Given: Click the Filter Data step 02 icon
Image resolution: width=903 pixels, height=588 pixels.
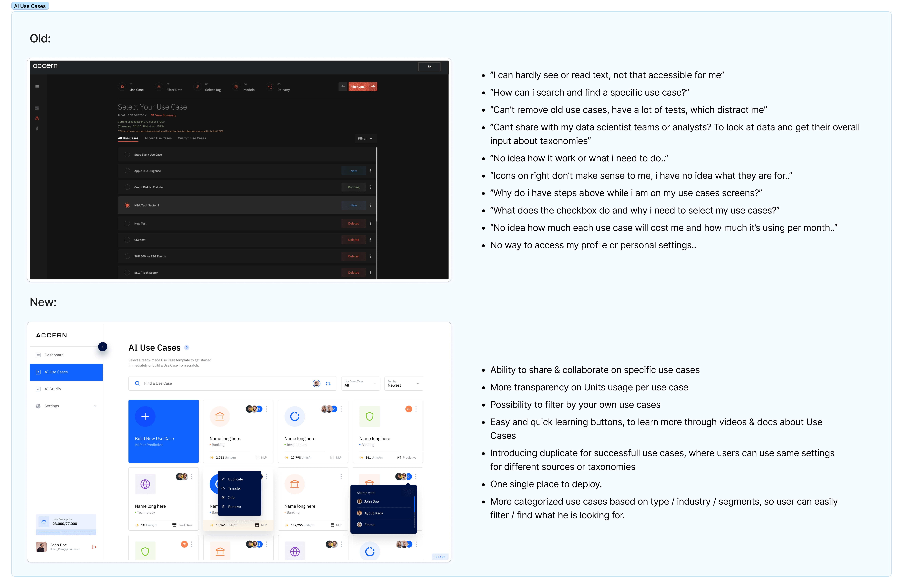Looking at the screenshot, I should point(159,87).
